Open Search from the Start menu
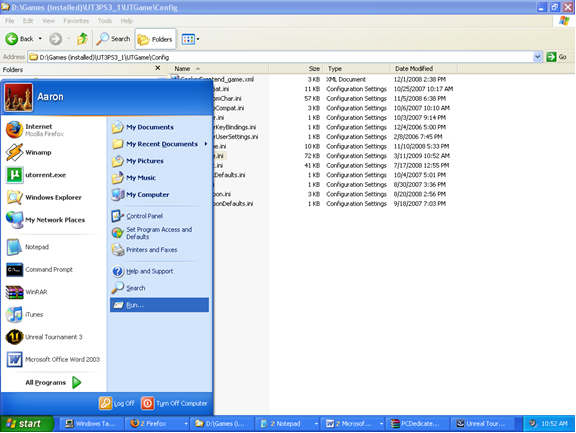Screen dimensions: 576x433 coord(129,288)
